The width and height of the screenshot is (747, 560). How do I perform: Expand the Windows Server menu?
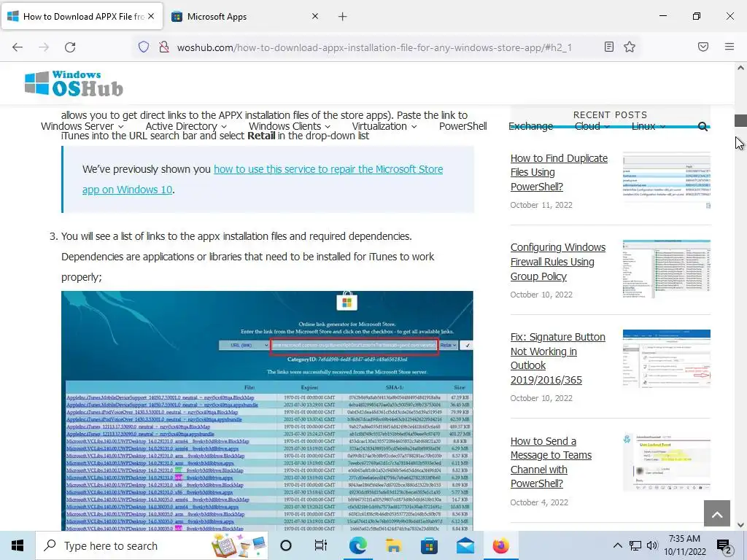click(82, 126)
